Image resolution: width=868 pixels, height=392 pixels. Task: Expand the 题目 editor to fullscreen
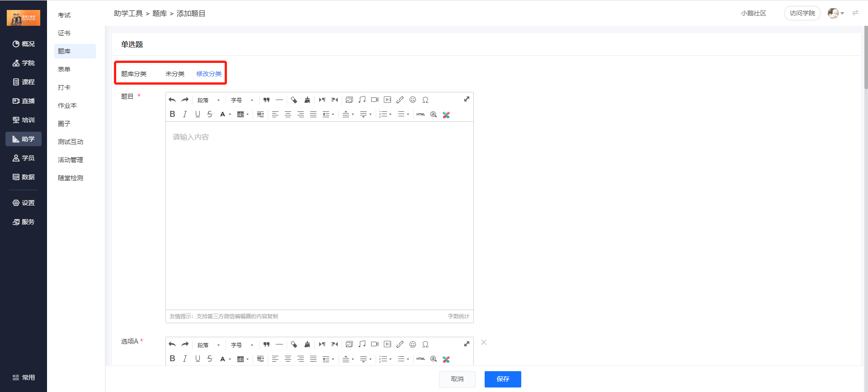467,99
